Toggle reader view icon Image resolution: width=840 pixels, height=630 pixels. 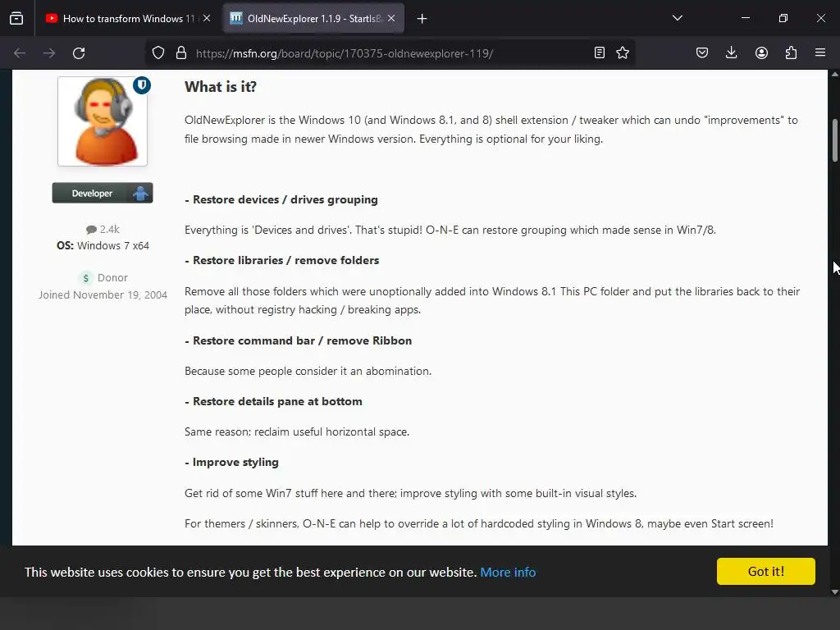[600, 52]
